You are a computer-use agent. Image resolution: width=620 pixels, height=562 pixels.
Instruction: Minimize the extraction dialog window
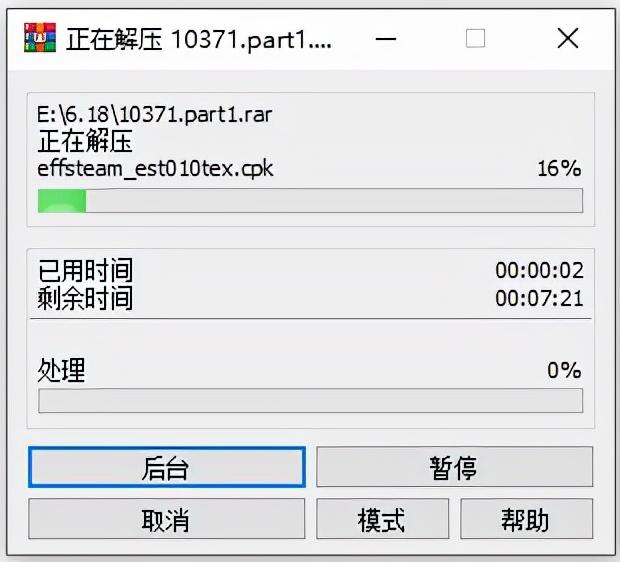pos(386,39)
